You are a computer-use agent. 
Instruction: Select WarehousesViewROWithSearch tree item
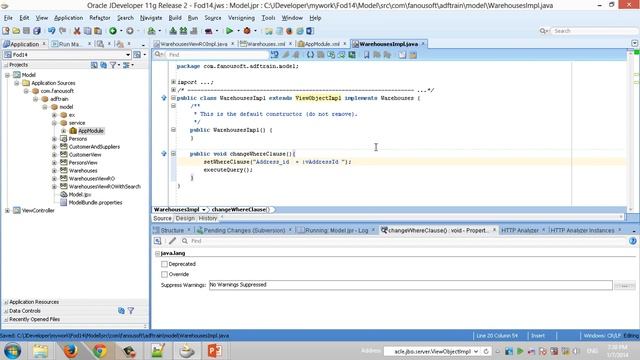pyautogui.click(x=104, y=187)
